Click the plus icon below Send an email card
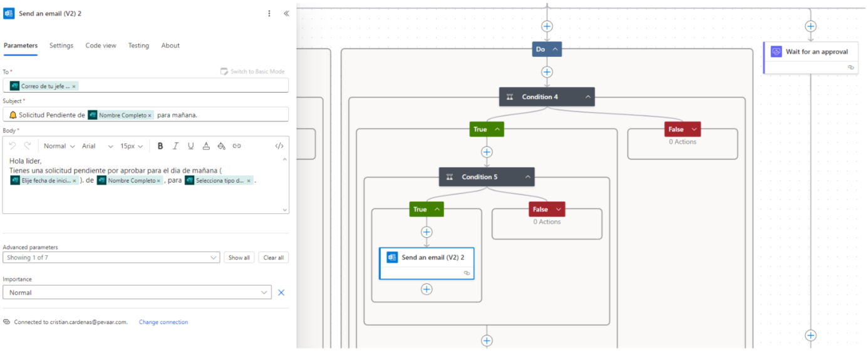This screenshot has width=868, height=351. [x=426, y=289]
